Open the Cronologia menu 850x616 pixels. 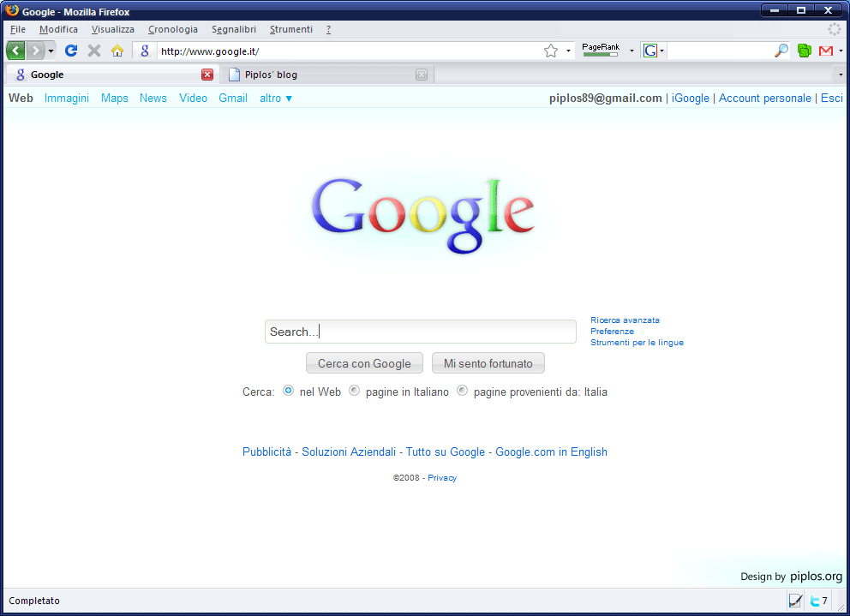coord(173,29)
